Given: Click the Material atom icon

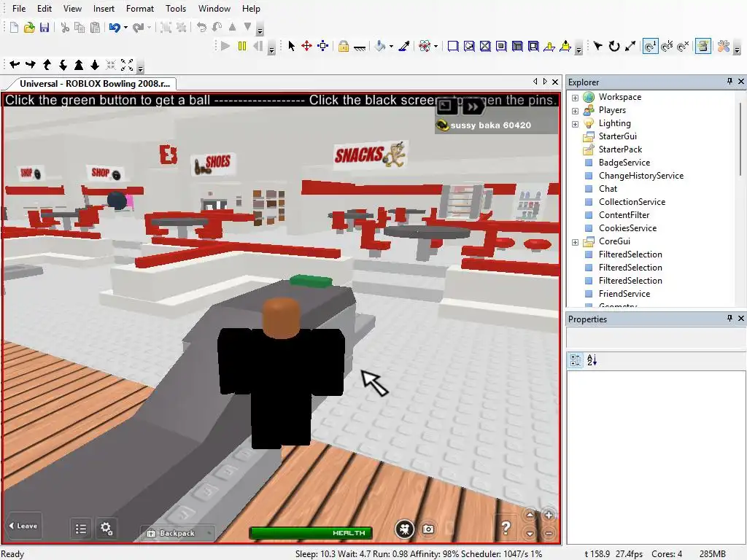Looking at the screenshot, I should point(425,46).
